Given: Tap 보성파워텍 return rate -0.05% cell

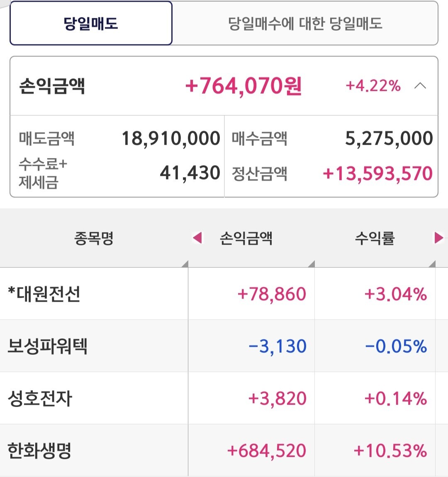Looking at the screenshot, I should [x=396, y=346].
